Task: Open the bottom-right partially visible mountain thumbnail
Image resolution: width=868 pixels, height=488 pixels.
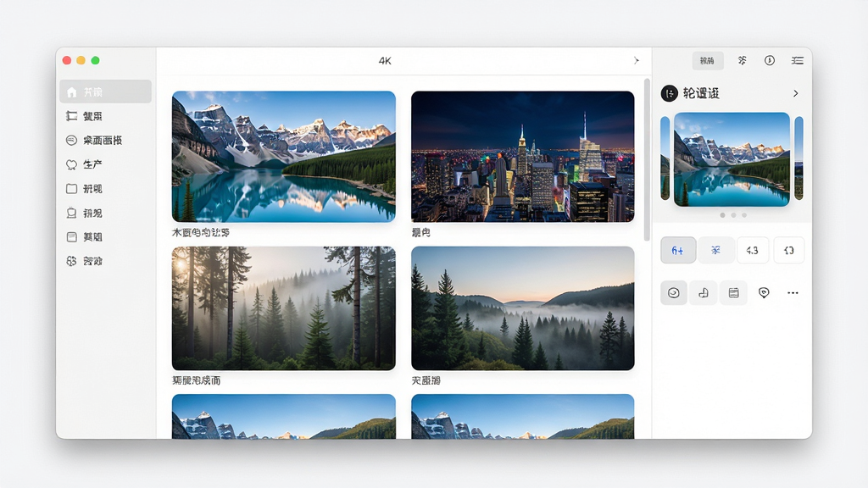Action: (522, 417)
